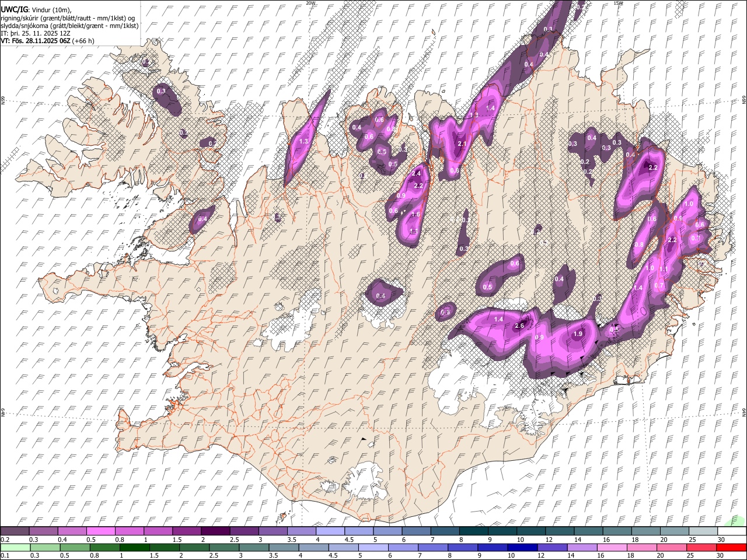747x560 pixels.
Task: Click the 'slydda/snjókoma' legend description line
Action: pos(69,26)
